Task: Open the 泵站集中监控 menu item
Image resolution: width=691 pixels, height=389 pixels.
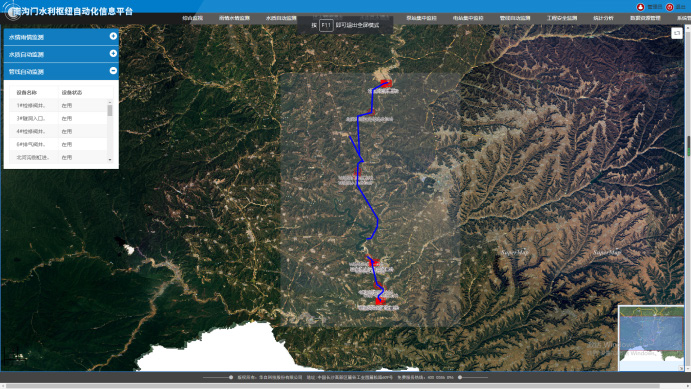Action: (x=421, y=18)
